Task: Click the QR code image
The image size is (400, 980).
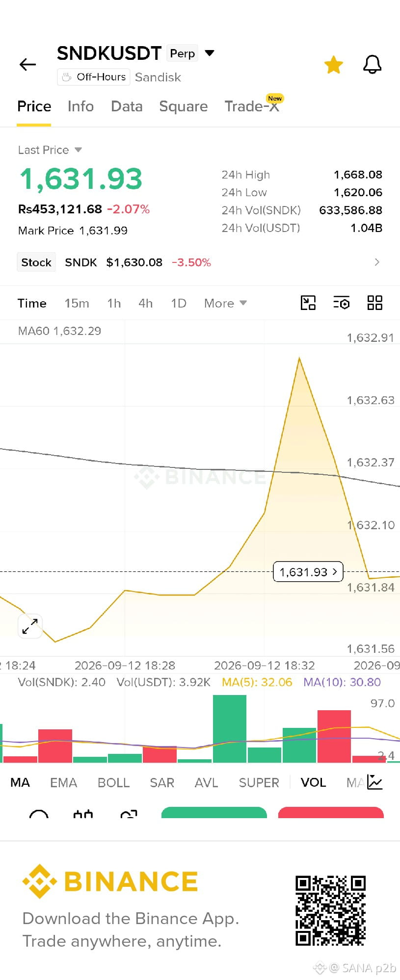Action: click(330, 910)
